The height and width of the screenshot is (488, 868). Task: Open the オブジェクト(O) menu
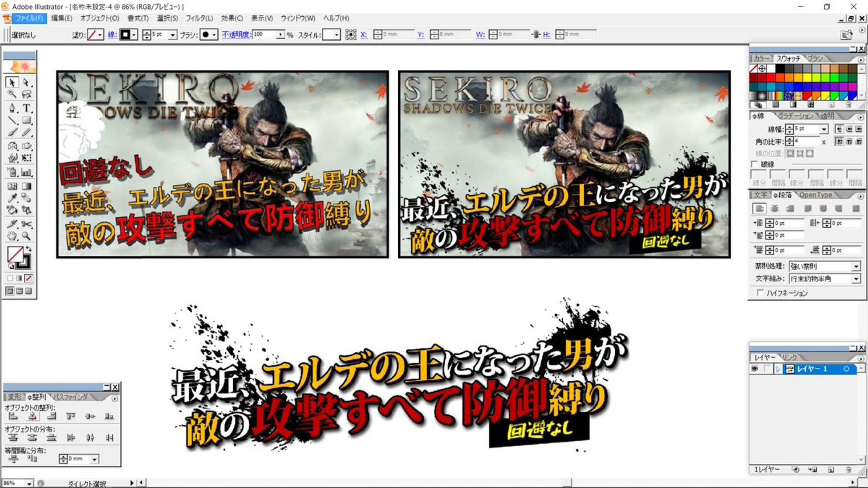pyautogui.click(x=99, y=18)
